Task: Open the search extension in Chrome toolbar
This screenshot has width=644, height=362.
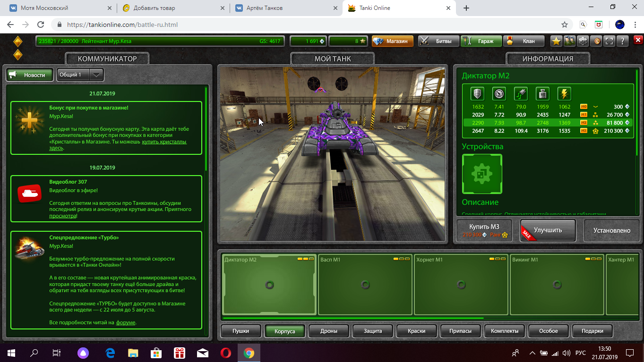Action: tap(584, 25)
